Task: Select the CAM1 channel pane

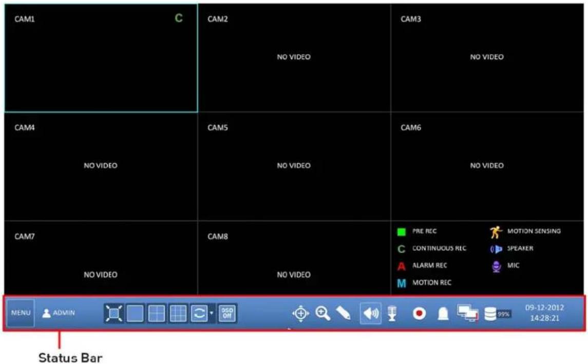Action: tap(101, 58)
